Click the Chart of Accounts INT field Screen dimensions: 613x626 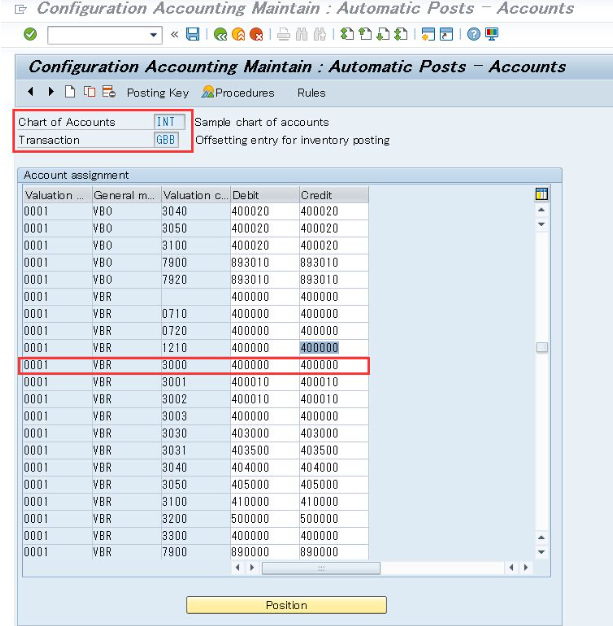coord(169,122)
